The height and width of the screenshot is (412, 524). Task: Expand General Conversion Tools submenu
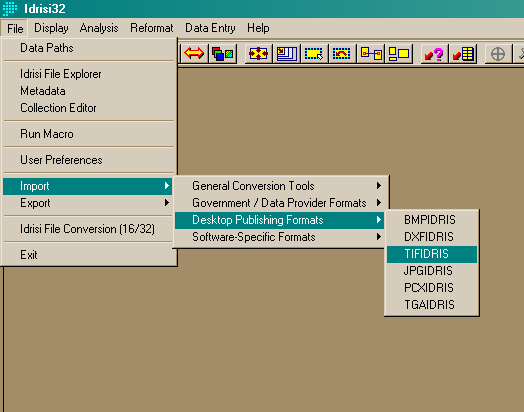[x=279, y=186]
